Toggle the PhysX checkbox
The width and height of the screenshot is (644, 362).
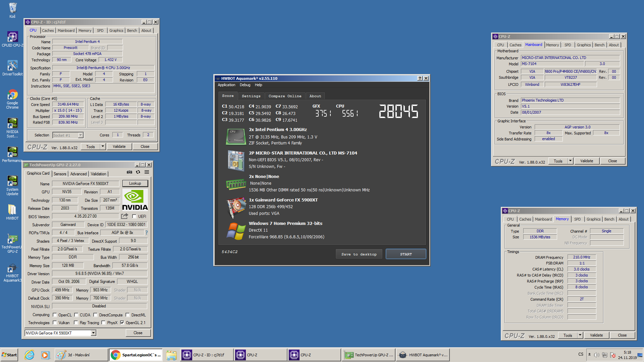[x=103, y=323]
